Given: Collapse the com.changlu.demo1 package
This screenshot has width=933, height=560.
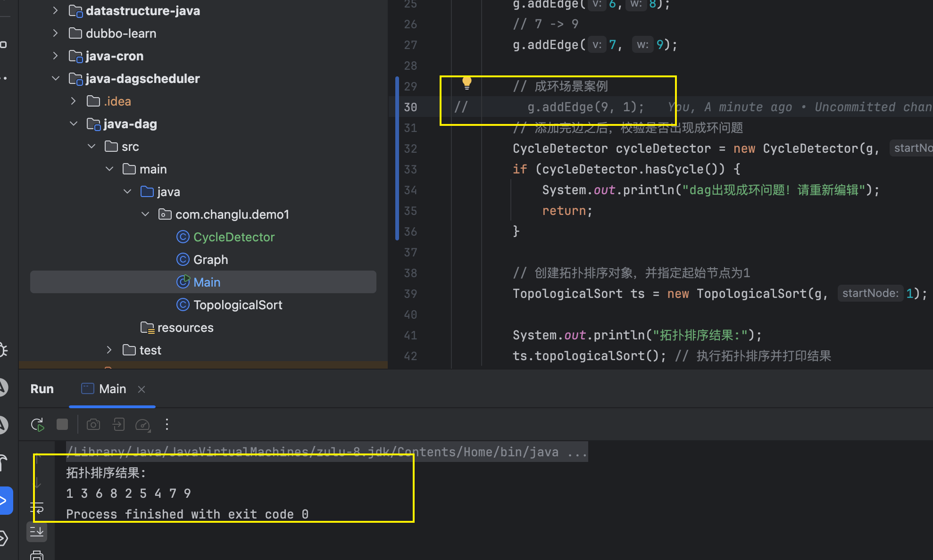Looking at the screenshot, I should 145,214.
